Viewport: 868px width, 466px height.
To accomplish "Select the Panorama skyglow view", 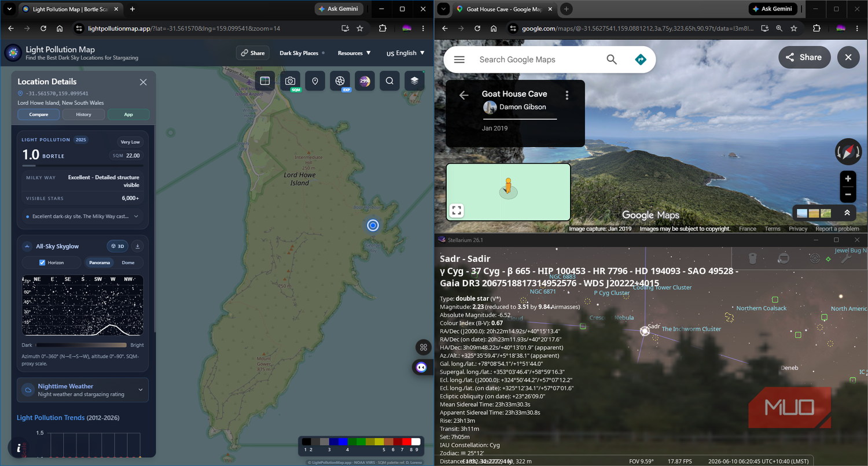I will 100,262.
